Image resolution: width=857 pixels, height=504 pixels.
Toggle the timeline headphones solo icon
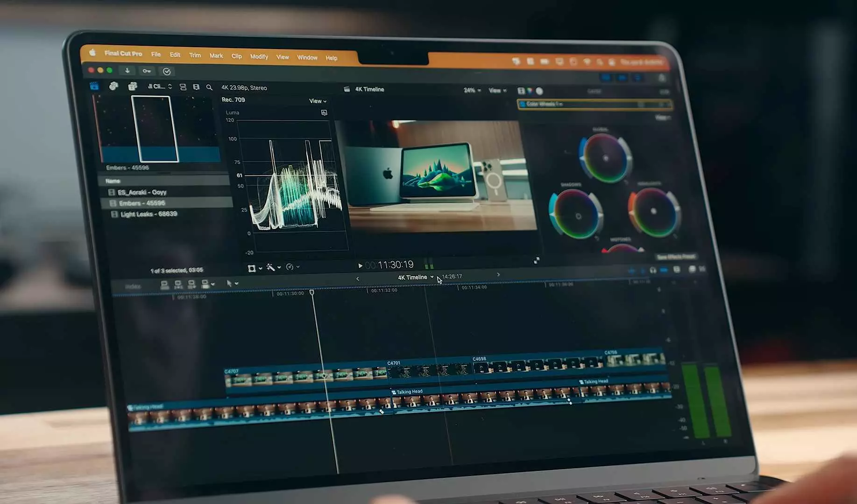point(652,270)
